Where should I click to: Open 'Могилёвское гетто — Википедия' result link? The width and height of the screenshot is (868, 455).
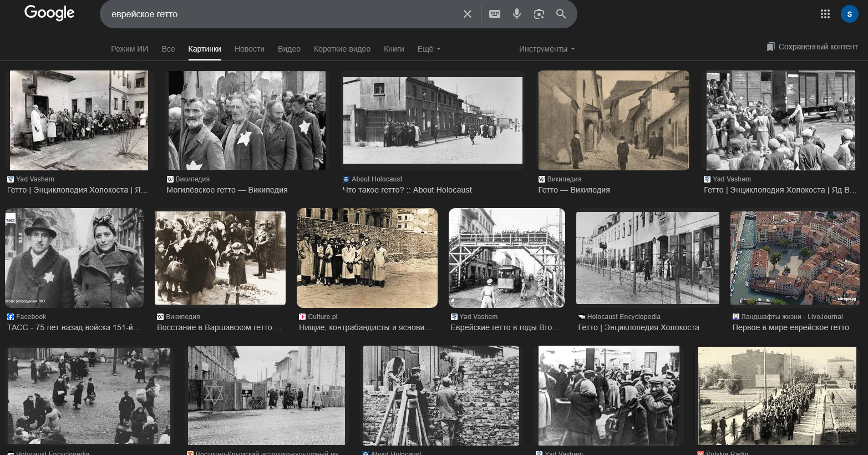point(227,190)
